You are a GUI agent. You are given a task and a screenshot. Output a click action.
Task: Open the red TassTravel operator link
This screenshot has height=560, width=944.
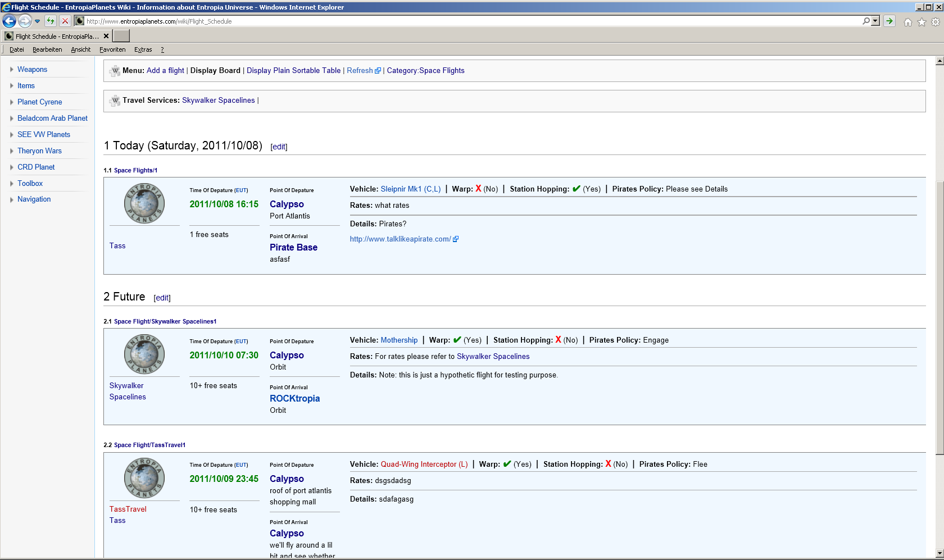coord(128,509)
